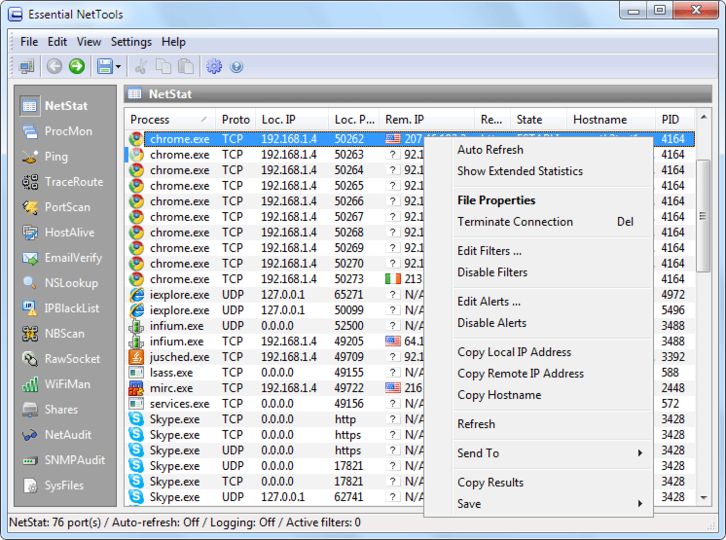Select the PortScan tool
This screenshot has height=540, width=726.
click(56, 207)
